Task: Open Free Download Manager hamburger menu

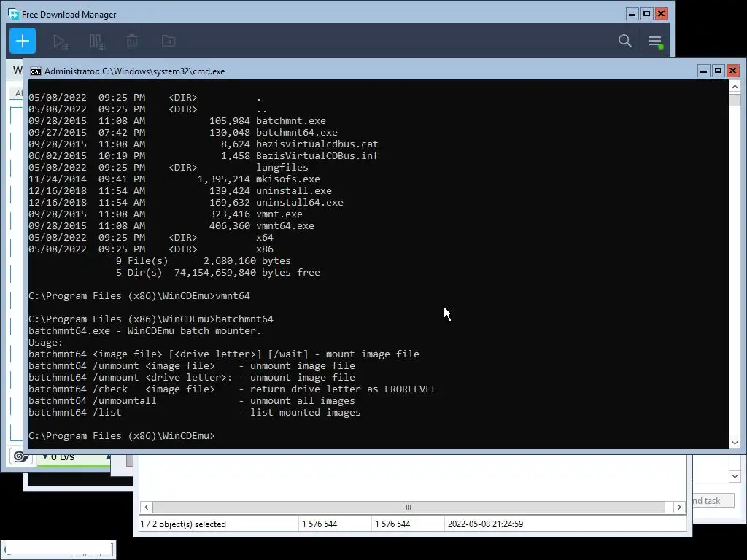Action: 656,42
